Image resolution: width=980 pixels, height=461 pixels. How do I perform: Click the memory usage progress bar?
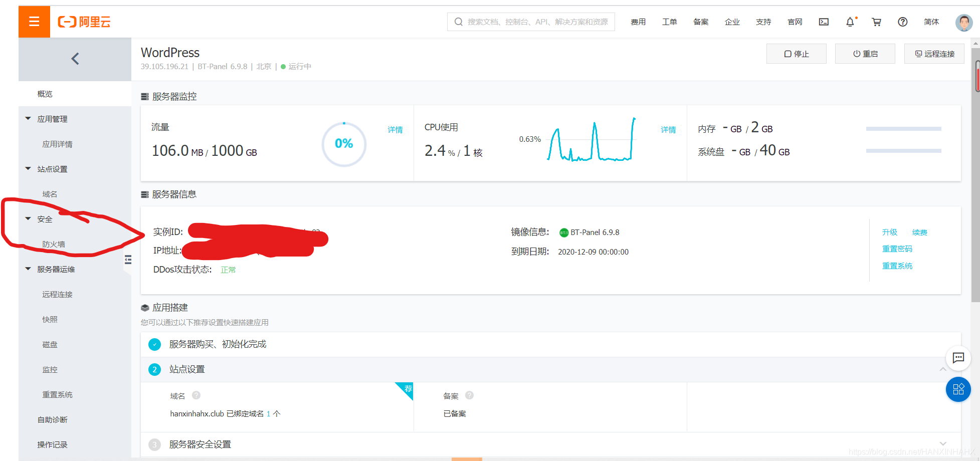[x=903, y=129]
